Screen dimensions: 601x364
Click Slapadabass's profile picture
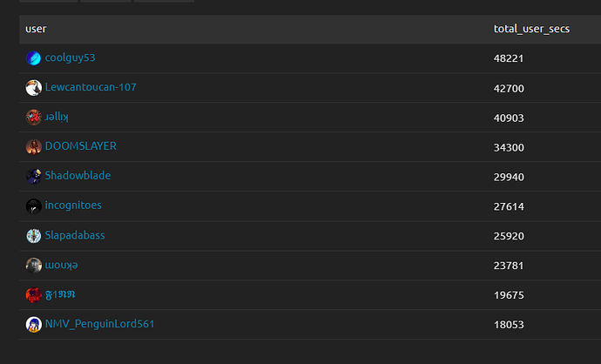pos(34,236)
